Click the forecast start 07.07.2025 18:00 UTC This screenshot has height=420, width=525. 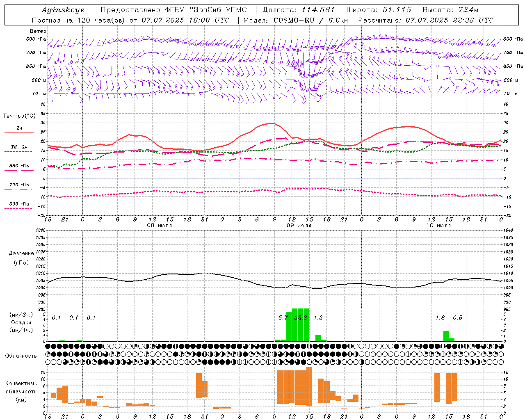185,20
